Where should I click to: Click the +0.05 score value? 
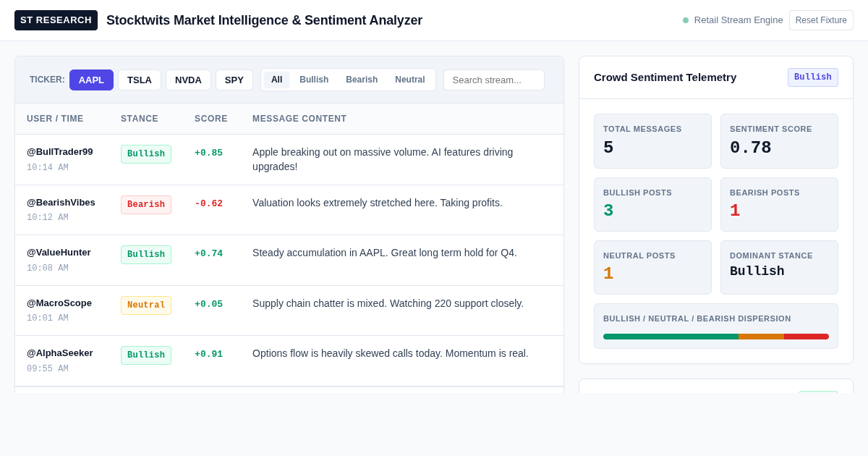209,305
